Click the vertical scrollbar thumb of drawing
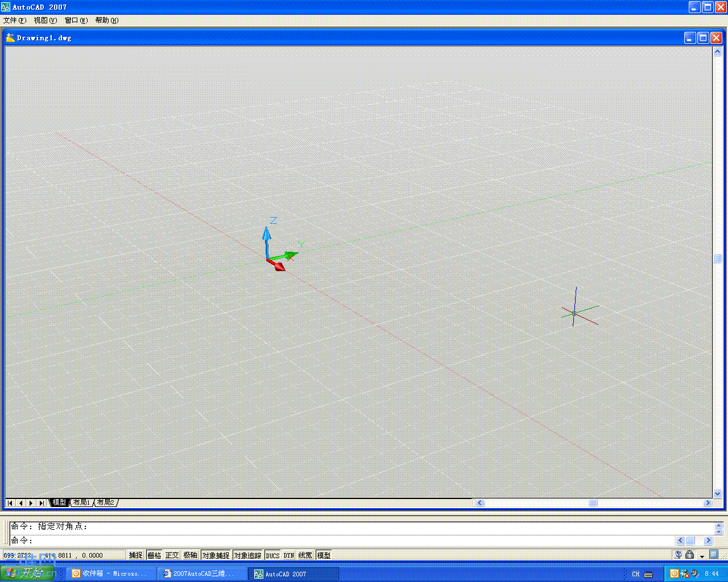Screen dimensions: 728x582 click(717, 259)
